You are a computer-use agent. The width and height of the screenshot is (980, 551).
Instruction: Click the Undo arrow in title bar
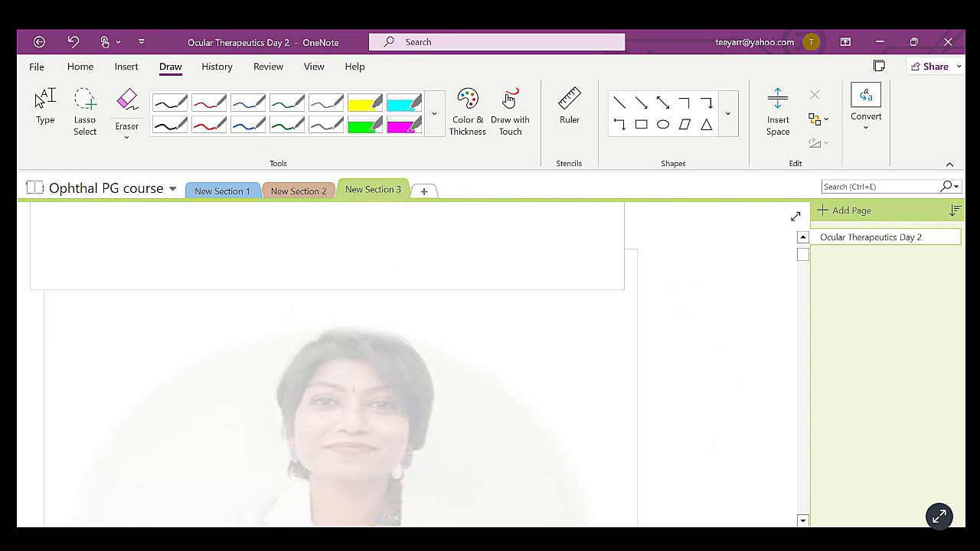[73, 42]
